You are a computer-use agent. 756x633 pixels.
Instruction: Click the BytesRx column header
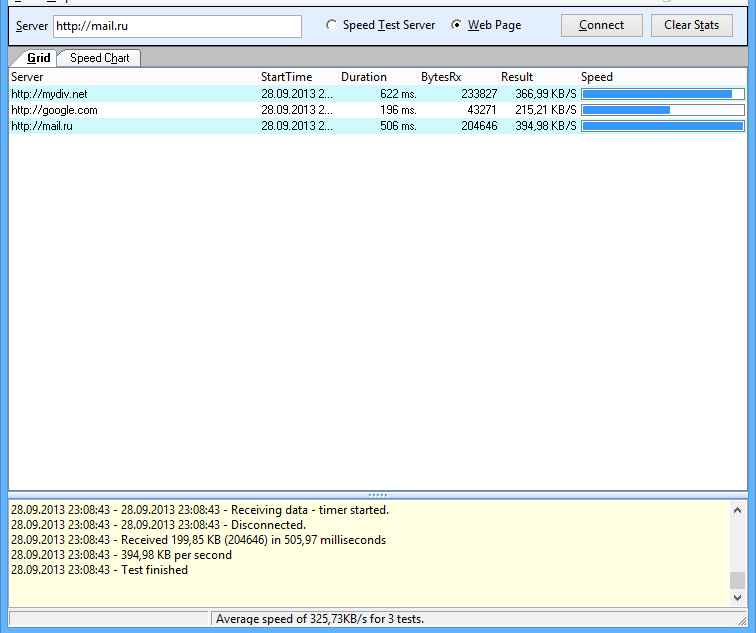click(x=456, y=77)
